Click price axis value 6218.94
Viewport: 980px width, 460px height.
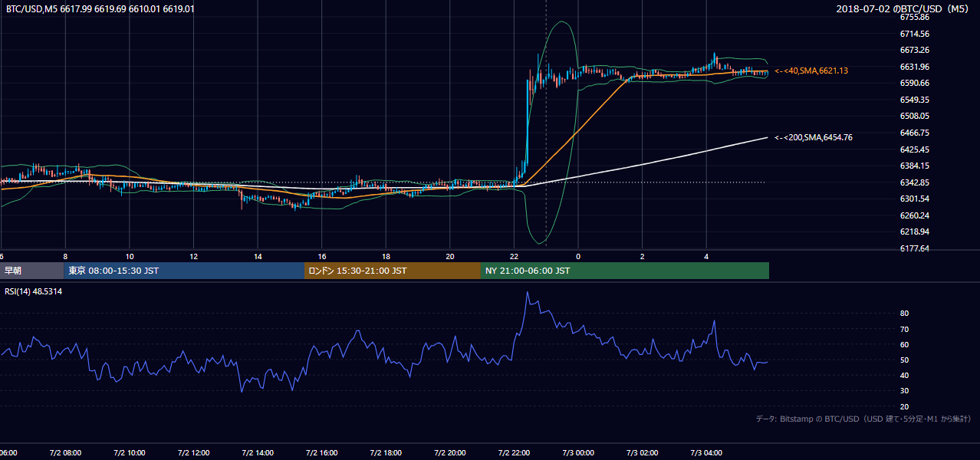pyautogui.click(x=915, y=232)
